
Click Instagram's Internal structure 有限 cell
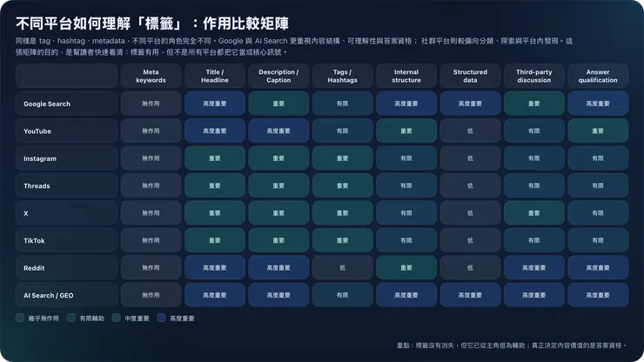click(406, 158)
